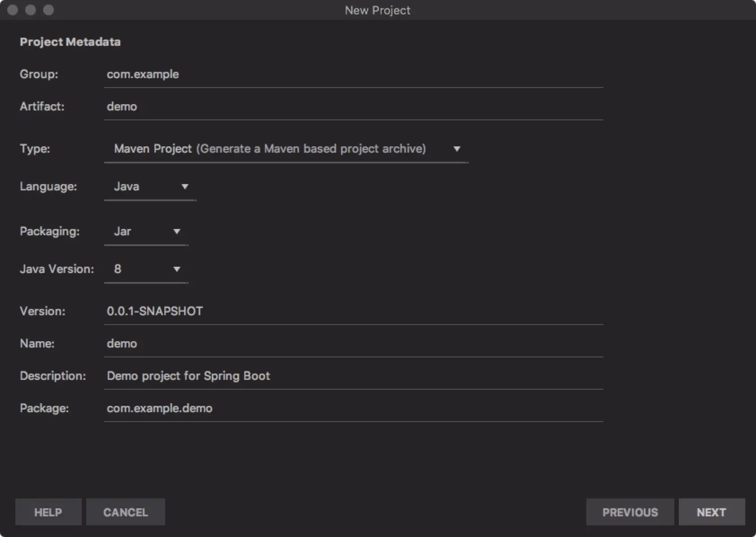Click the Type dropdown arrow icon
This screenshot has height=537, width=756.
pyautogui.click(x=457, y=149)
